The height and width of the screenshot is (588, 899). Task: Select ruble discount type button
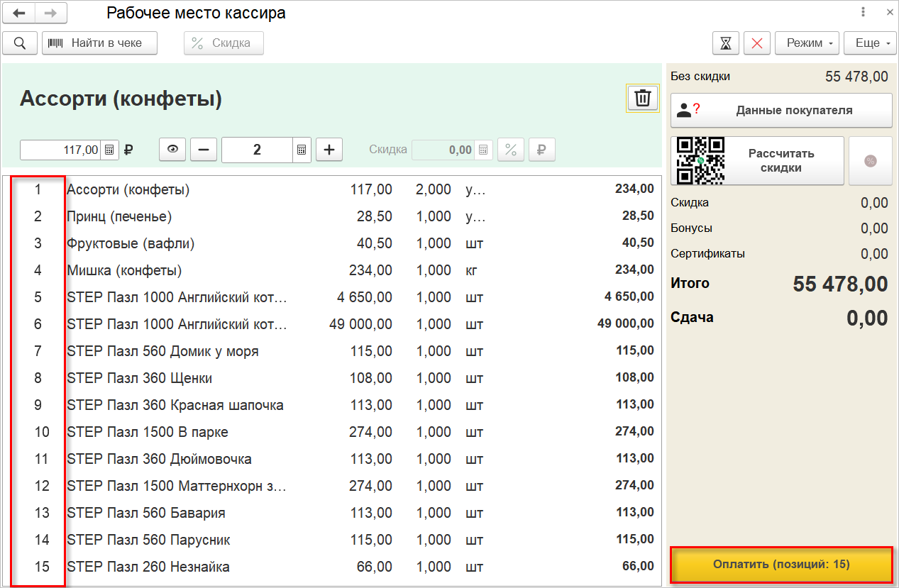coord(542,150)
